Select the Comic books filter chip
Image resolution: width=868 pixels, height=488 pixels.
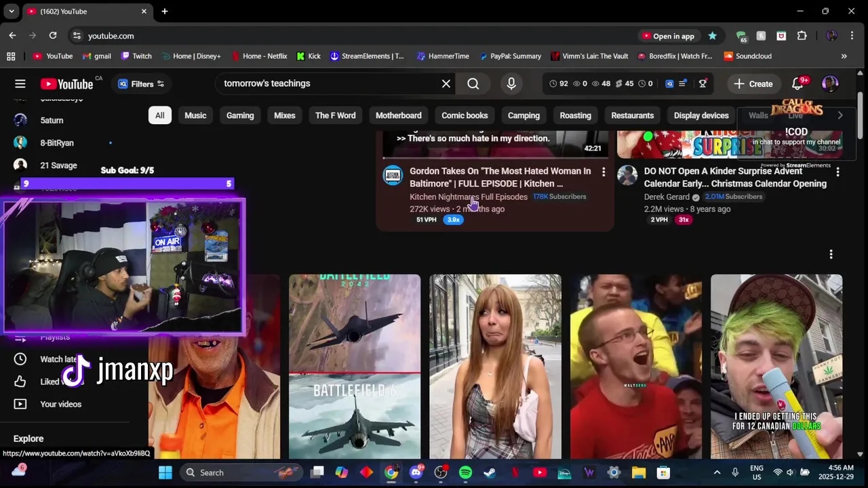click(465, 115)
